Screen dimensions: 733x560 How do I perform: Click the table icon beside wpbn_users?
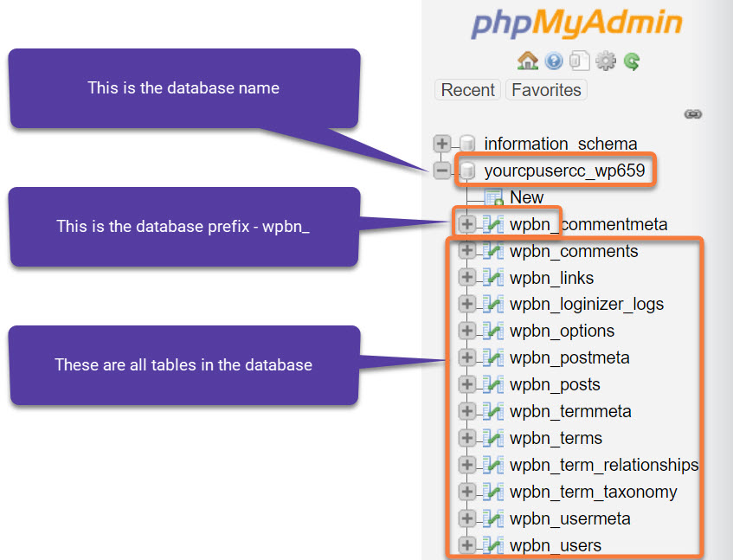coord(493,545)
